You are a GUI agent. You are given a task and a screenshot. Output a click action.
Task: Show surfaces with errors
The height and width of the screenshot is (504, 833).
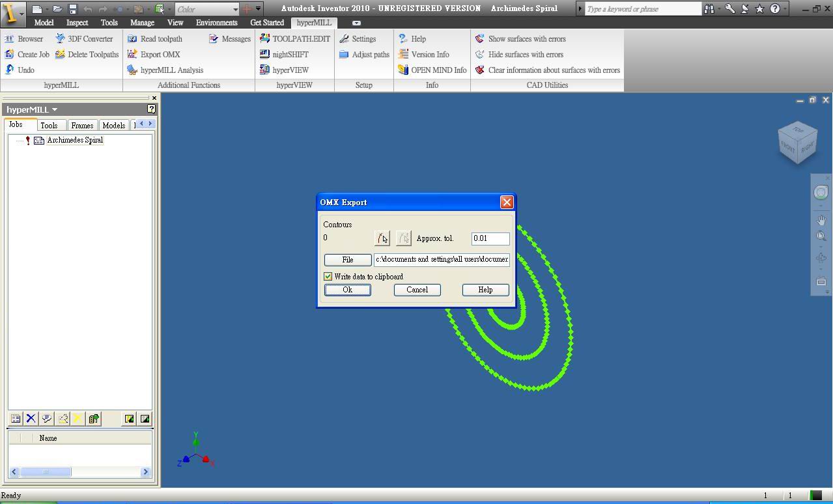[520, 39]
